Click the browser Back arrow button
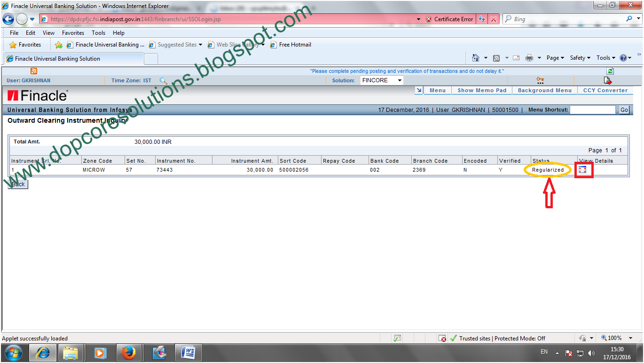Image resolution: width=644 pixels, height=363 pixels. point(8,19)
